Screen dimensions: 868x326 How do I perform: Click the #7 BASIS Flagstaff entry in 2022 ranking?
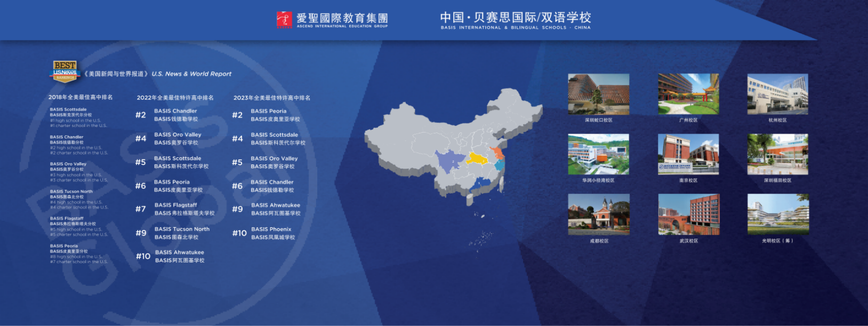pos(175,209)
